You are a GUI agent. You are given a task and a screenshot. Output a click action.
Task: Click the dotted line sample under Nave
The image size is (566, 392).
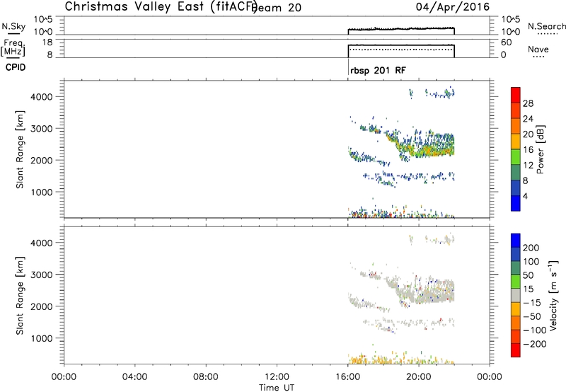click(538, 57)
